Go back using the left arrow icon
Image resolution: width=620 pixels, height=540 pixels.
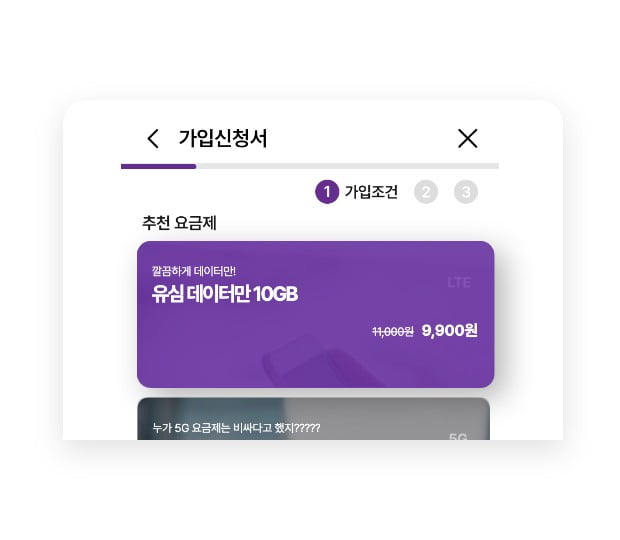pyautogui.click(x=153, y=138)
